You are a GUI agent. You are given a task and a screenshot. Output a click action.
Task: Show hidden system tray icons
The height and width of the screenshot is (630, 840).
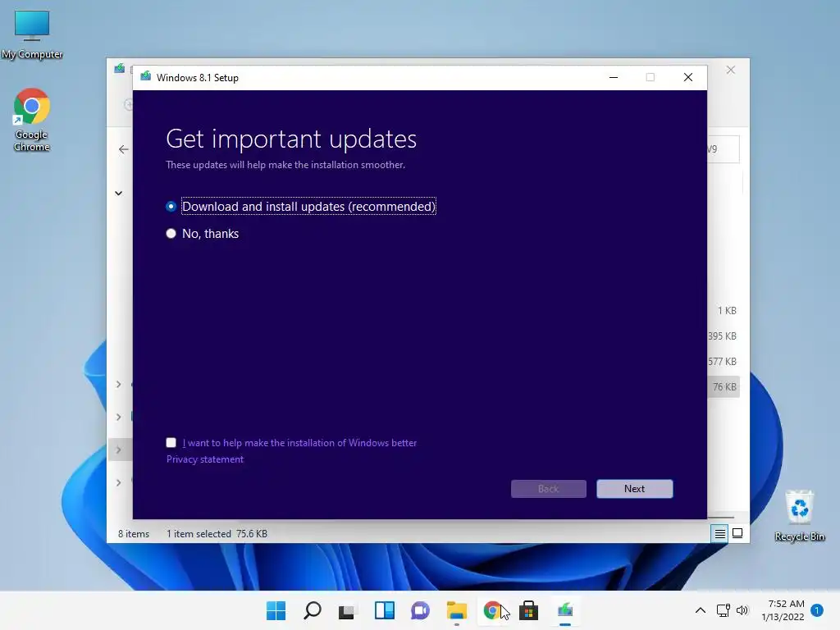701,610
